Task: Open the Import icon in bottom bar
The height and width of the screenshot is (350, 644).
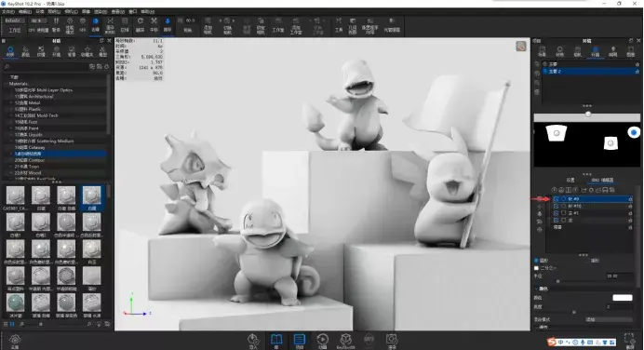Action: [x=253, y=341]
